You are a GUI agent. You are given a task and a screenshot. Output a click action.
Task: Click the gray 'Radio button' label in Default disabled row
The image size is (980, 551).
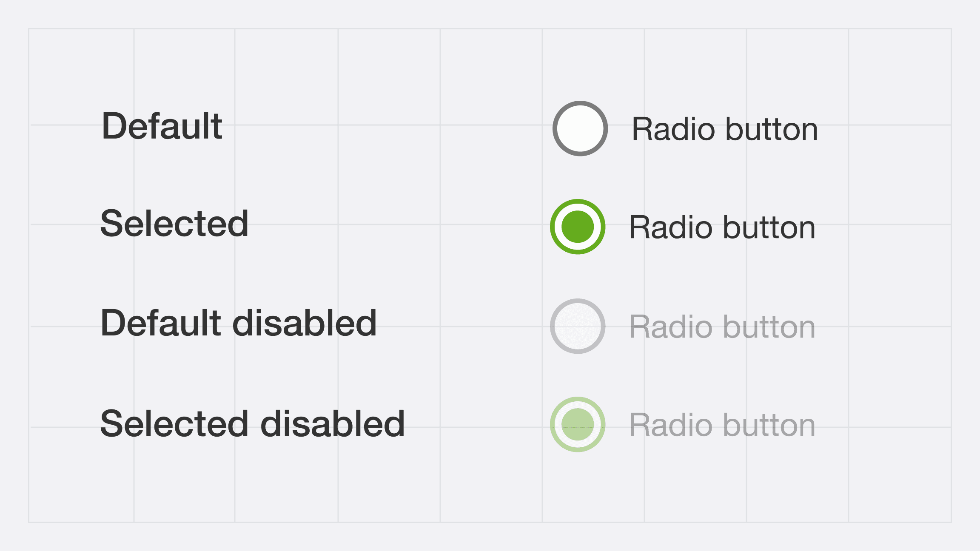[722, 327]
